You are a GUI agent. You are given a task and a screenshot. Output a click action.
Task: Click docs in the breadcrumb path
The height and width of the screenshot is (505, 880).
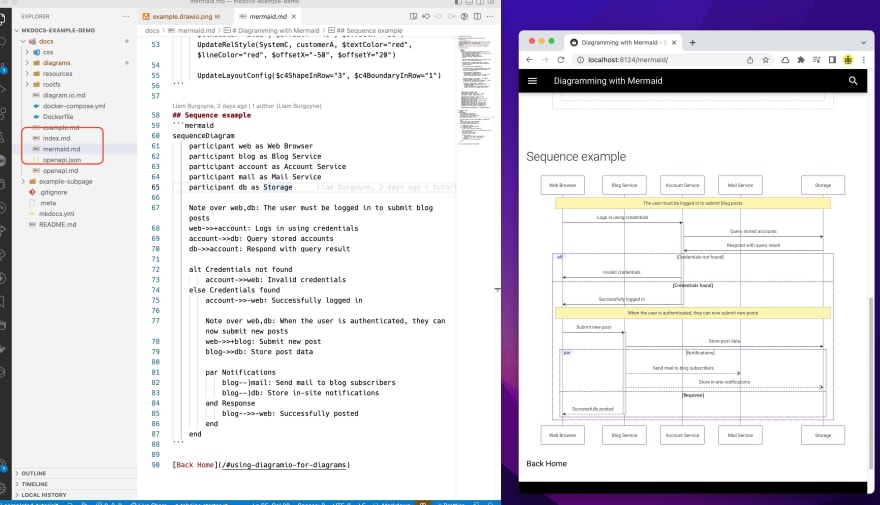[152, 30]
